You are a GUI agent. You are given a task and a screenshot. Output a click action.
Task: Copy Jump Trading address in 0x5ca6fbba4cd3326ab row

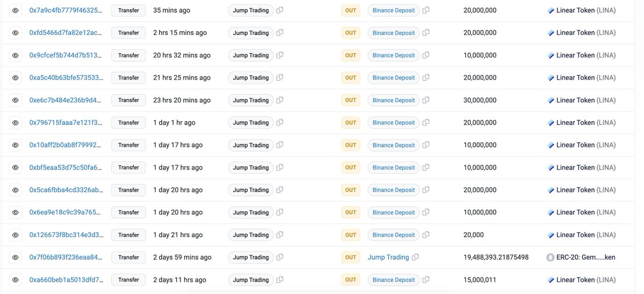pos(280,190)
